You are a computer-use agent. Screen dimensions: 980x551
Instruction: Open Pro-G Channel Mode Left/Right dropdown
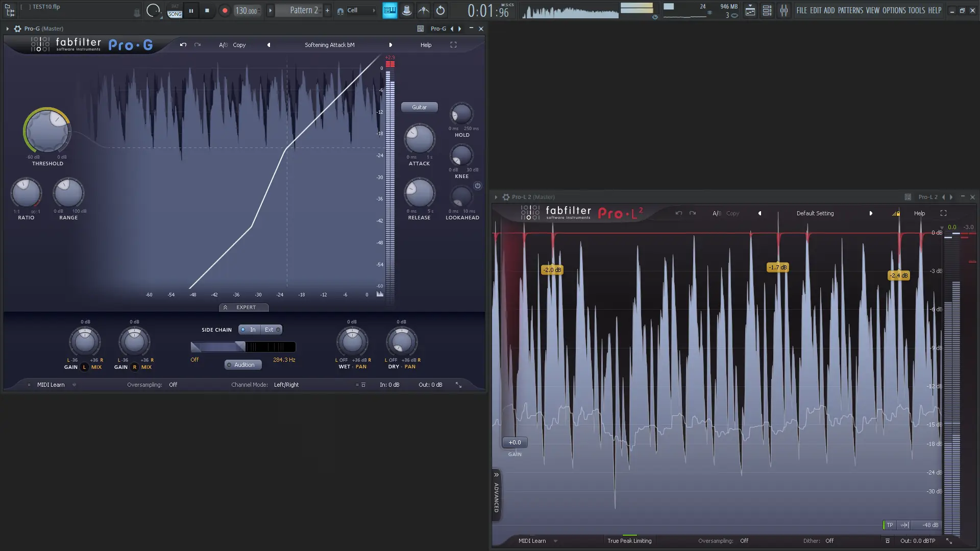click(x=286, y=385)
